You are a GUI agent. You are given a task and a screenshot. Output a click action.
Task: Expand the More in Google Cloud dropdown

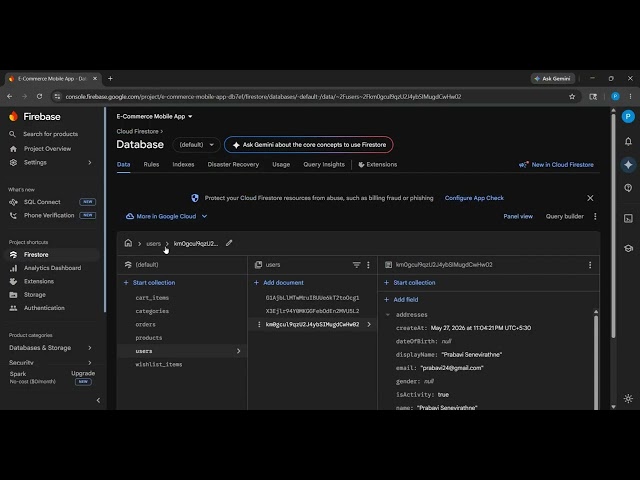(x=167, y=216)
